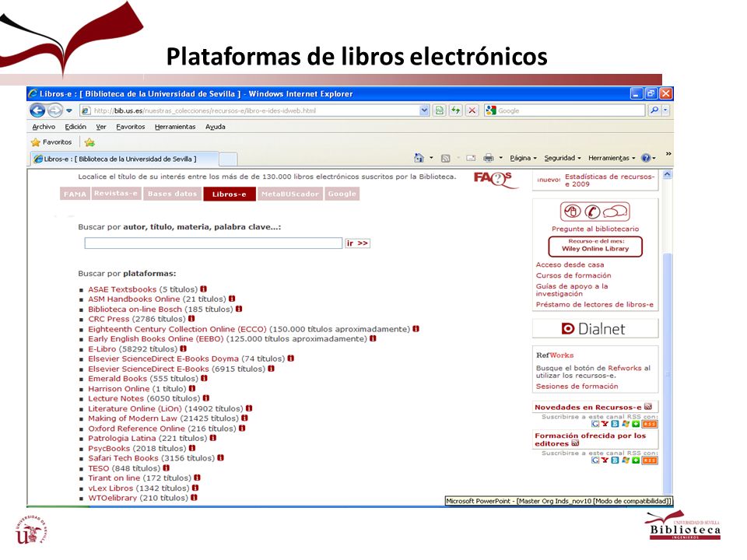Image resolution: width=747 pixels, height=560 pixels.
Task: Click the ir >> search button
Action: pos(357,243)
